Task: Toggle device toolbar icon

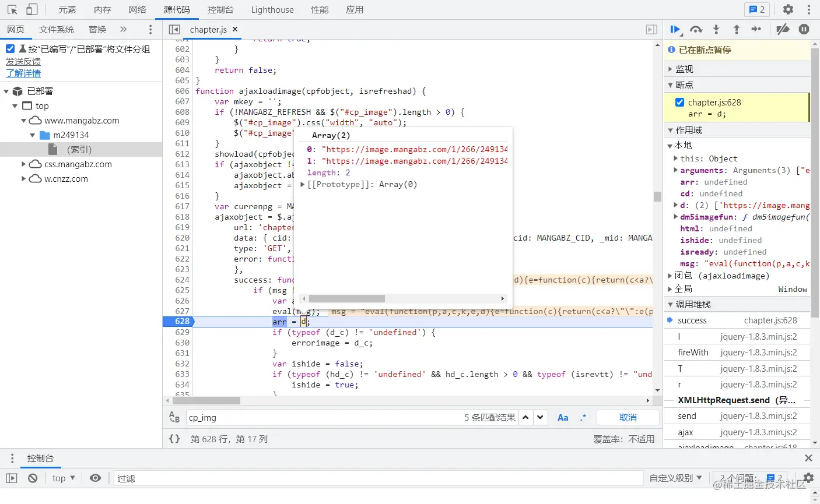Action: click(x=32, y=9)
